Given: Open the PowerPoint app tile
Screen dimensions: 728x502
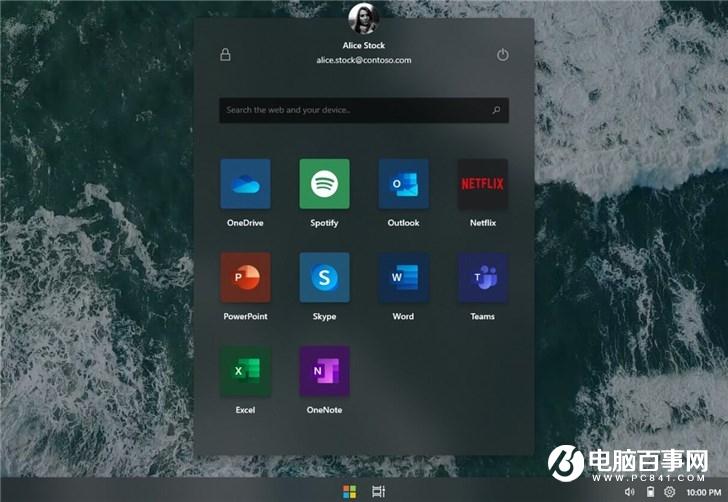Looking at the screenshot, I should pos(245,277).
